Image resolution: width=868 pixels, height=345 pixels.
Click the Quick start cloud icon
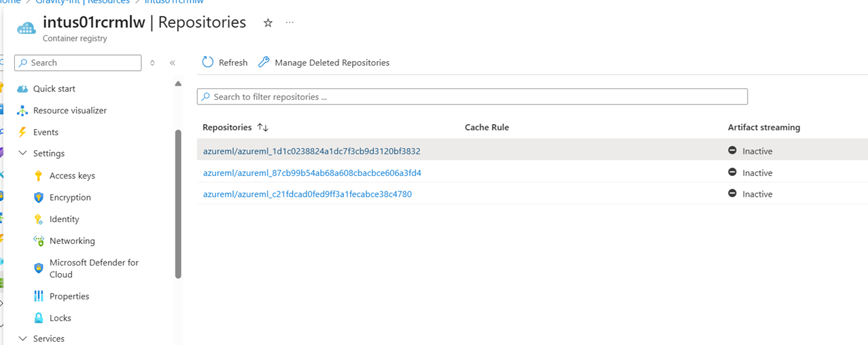tap(22, 89)
